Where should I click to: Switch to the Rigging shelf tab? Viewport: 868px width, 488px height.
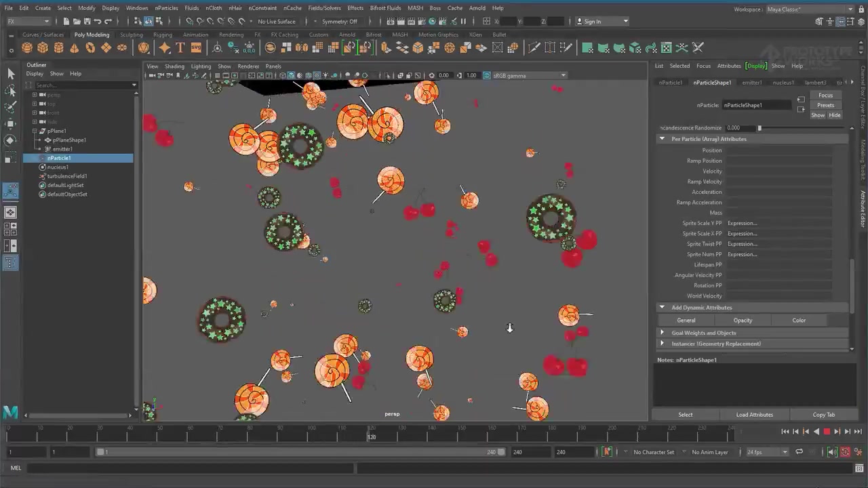click(163, 35)
